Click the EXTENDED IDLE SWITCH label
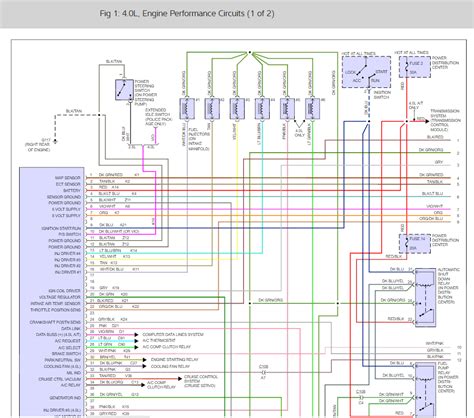Image resolution: width=474 pixels, height=418 pixels. point(159,117)
